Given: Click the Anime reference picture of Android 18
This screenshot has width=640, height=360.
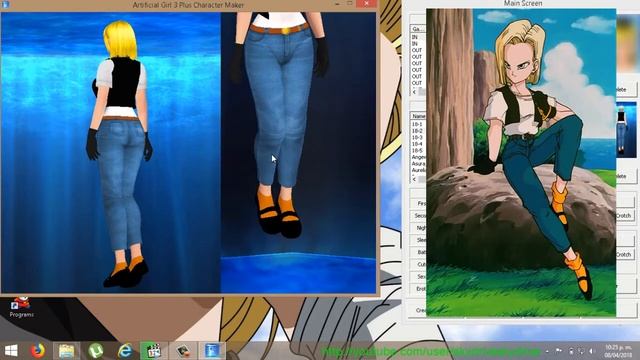Looking at the screenshot, I should click(521, 162).
